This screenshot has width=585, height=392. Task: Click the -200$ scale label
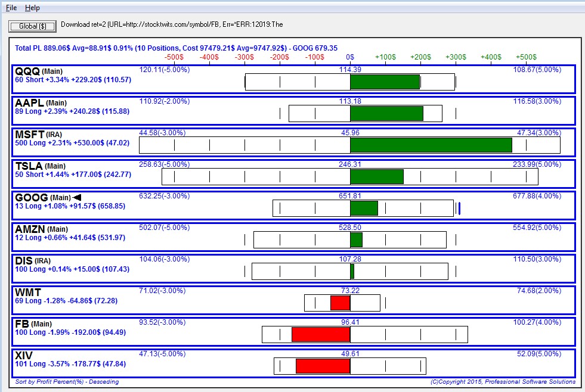pos(280,57)
